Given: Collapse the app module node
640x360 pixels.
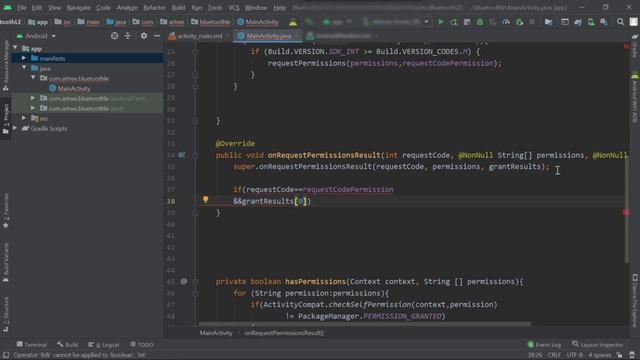Looking at the screenshot, I should coord(15,48).
